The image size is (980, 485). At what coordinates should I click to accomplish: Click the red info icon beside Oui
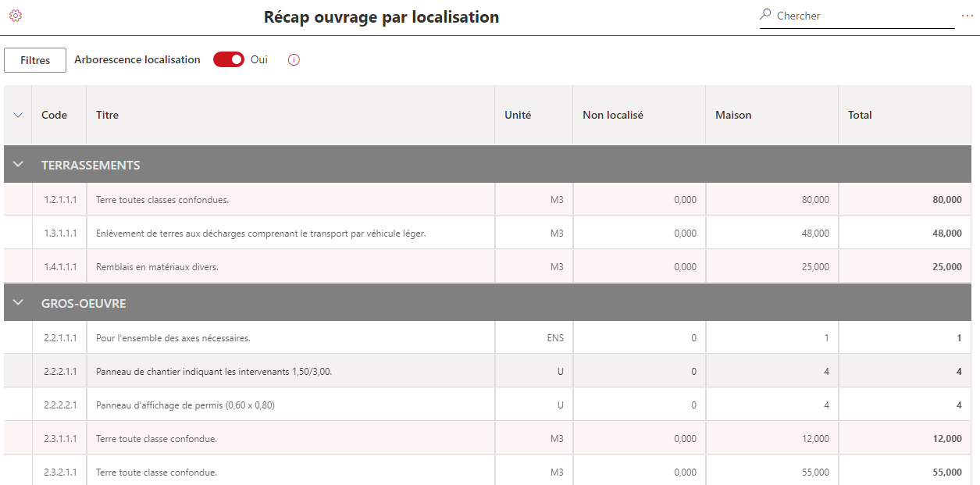coord(294,60)
